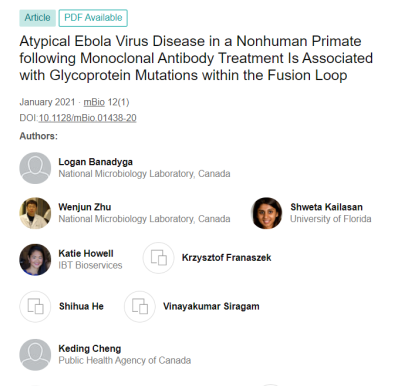This screenshot has width=411, height=386.
Task: Click Keding Cheng's default avatar icon
Action: [35, 355]
